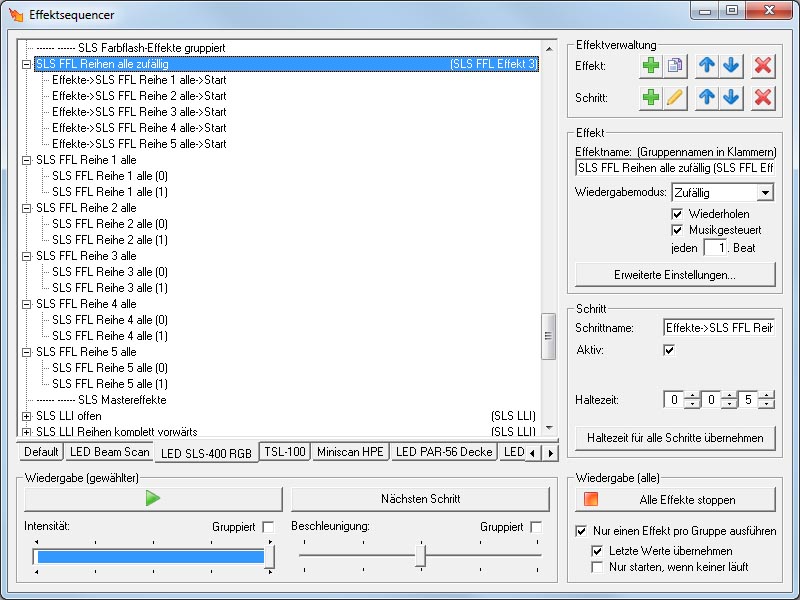
Task: Copy the selected effect
Action: click(x=675, y=65)
